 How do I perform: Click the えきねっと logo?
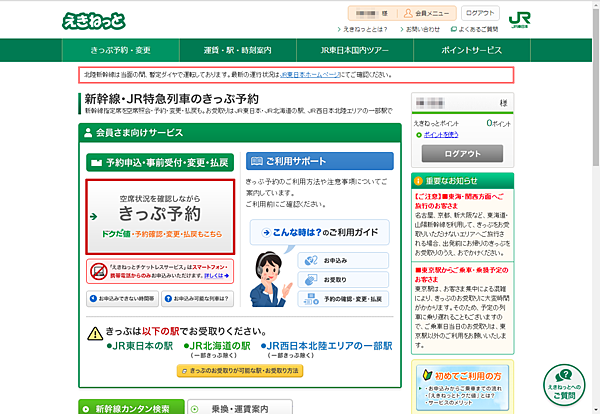[94, 21]
